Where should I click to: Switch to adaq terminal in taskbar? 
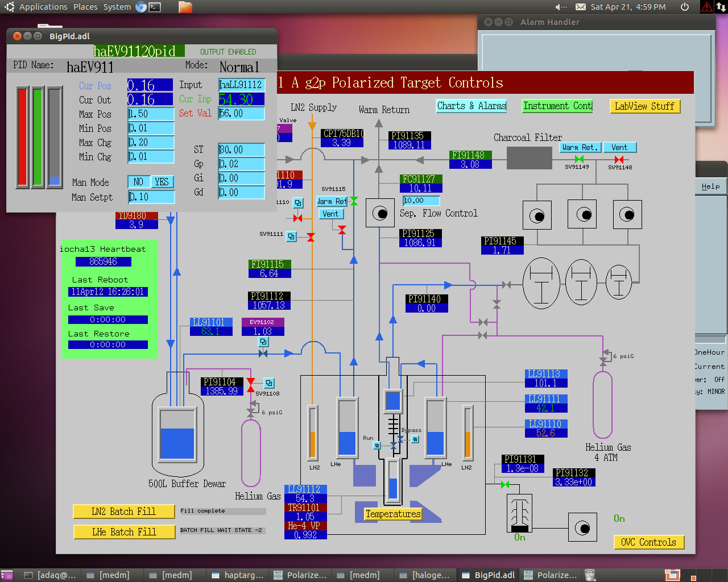pyautogui.click(x=49, y=575)
